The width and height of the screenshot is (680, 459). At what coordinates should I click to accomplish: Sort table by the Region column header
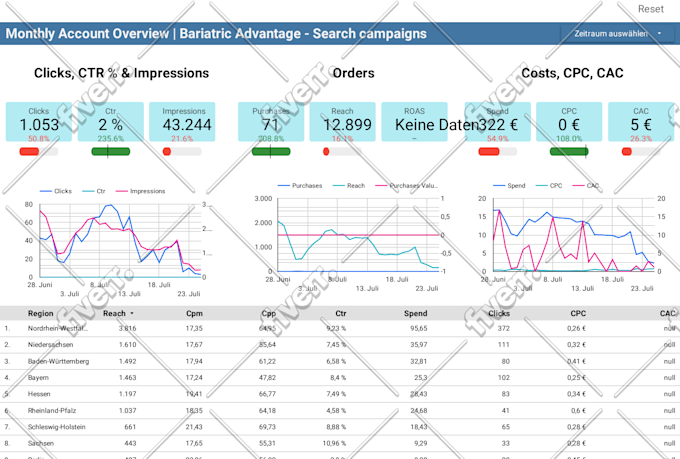(41, 313)
